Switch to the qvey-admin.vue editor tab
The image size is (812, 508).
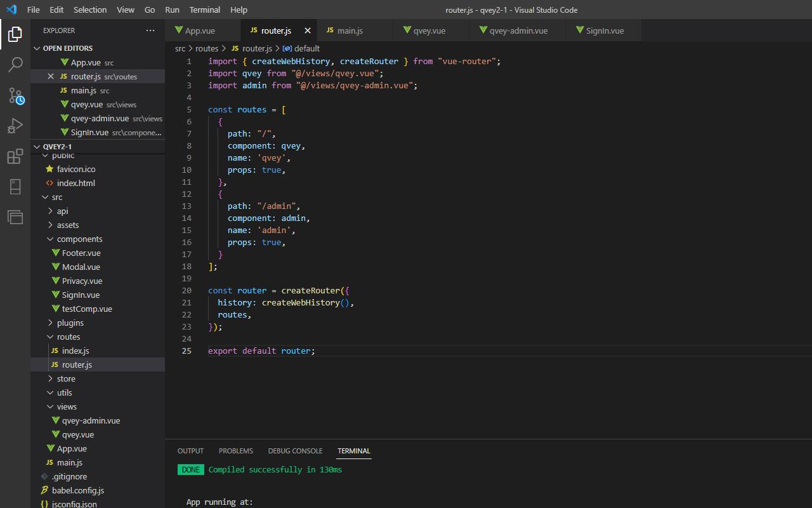[x=519, y=30]
